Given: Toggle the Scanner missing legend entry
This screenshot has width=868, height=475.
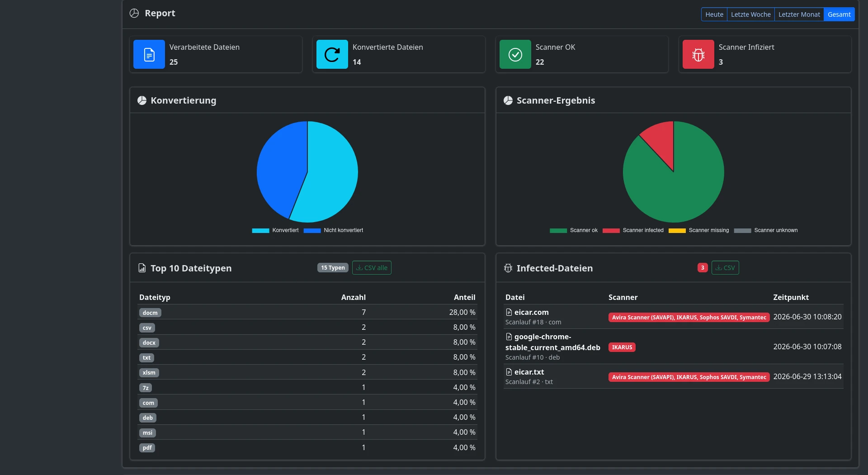Looking at the screenshot, I should [698, 230].
